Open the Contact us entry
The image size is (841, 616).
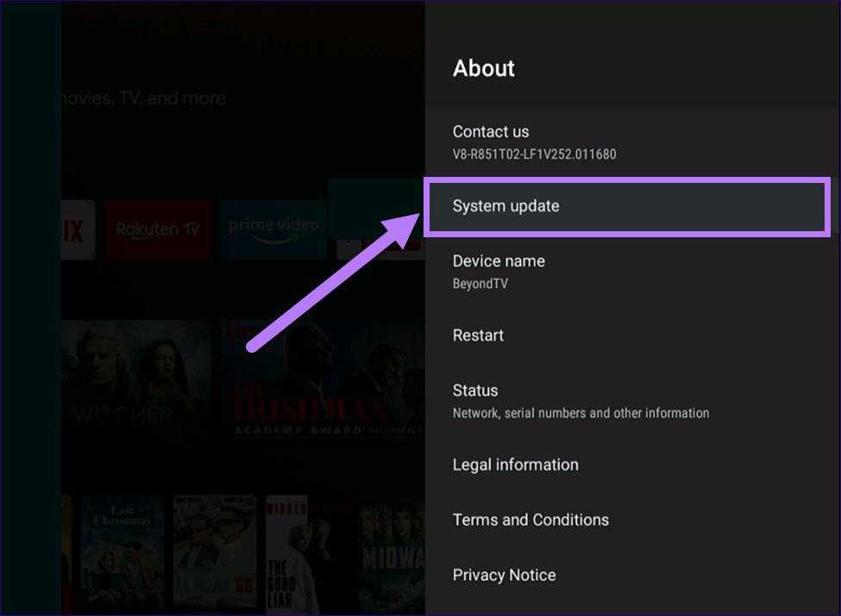click(633, 142)
